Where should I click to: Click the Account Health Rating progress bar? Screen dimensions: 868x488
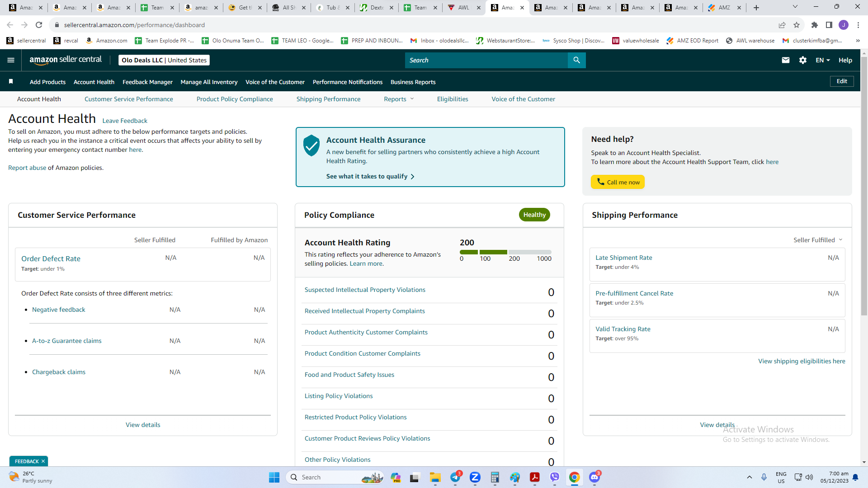(x=505, y=252)
